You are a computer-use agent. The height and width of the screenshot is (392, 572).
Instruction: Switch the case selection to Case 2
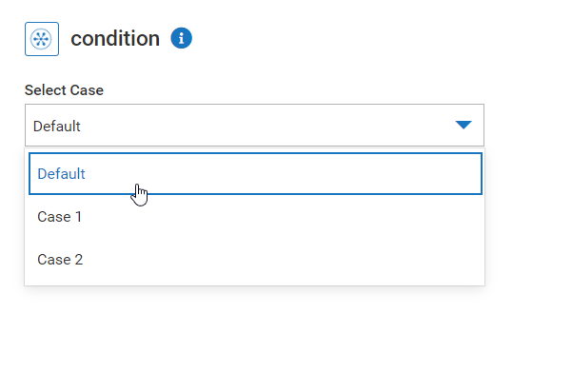click(x=255, y=260)
